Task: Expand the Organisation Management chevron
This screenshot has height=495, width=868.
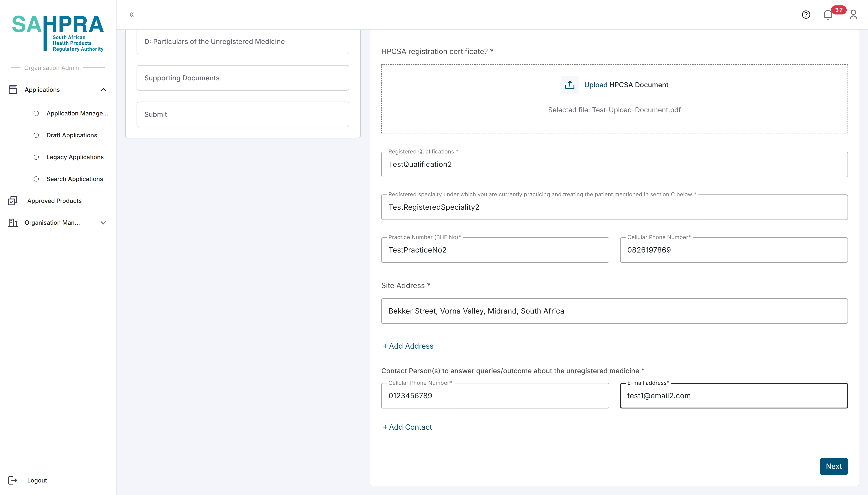Action: 103,223
